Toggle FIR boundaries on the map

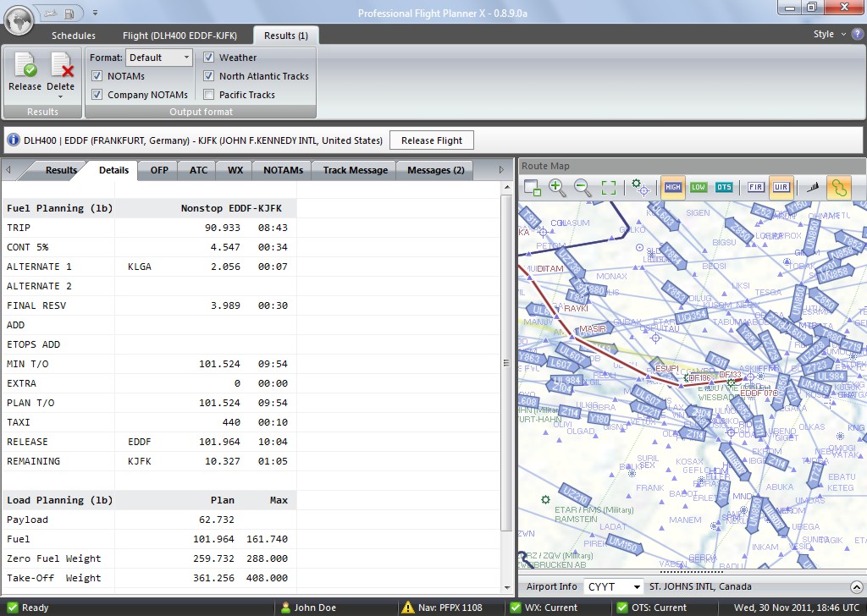pyautogui.click(x=756, y=187)
